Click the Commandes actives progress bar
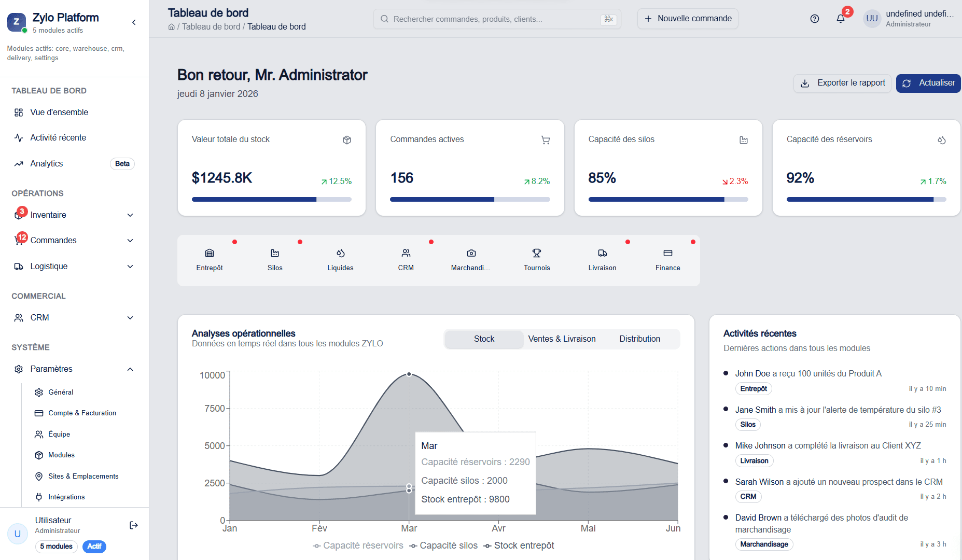 (x=469, y=199)
